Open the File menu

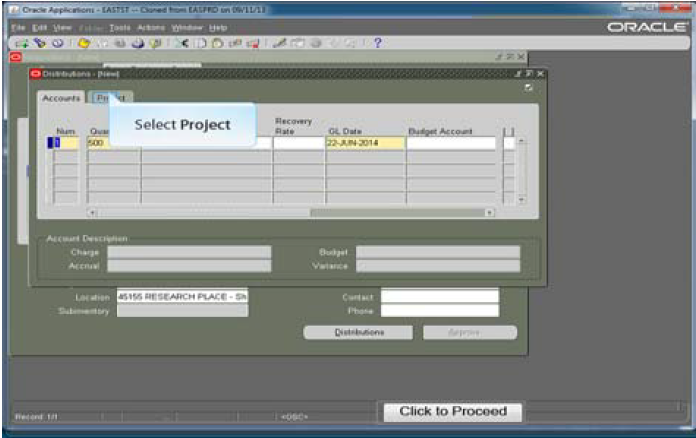(18, 28)
